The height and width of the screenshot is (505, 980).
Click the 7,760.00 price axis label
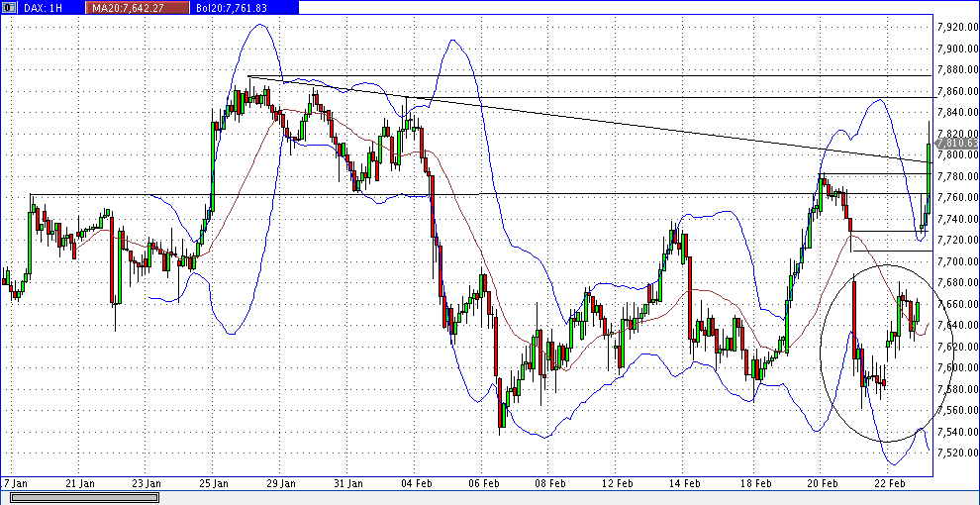pyautogui.click(x=956, y=197)
